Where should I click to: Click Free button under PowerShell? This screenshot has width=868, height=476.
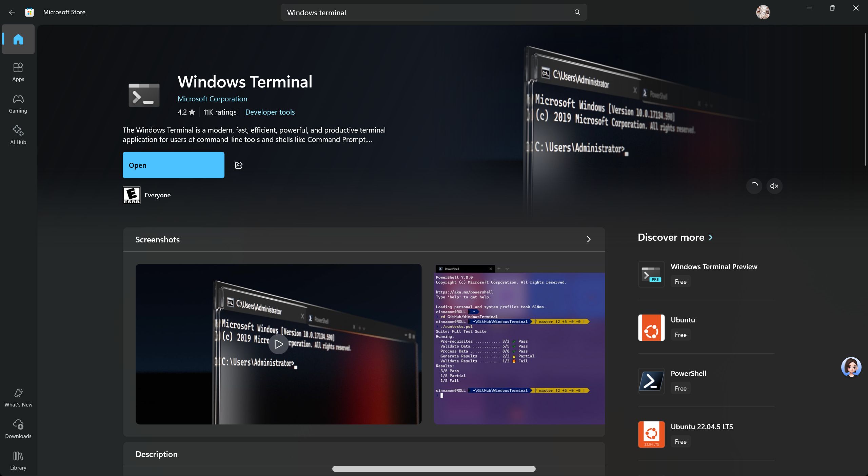tap(680, 388)
